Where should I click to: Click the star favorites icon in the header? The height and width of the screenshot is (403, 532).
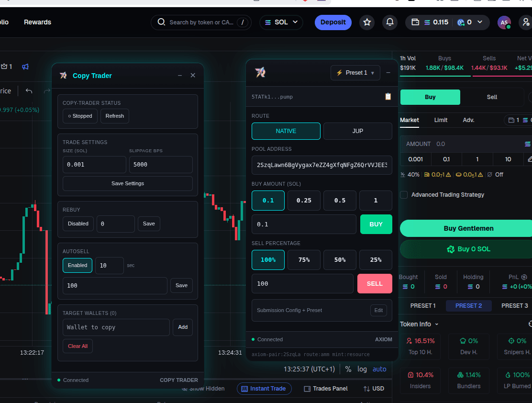coord(367,22)
